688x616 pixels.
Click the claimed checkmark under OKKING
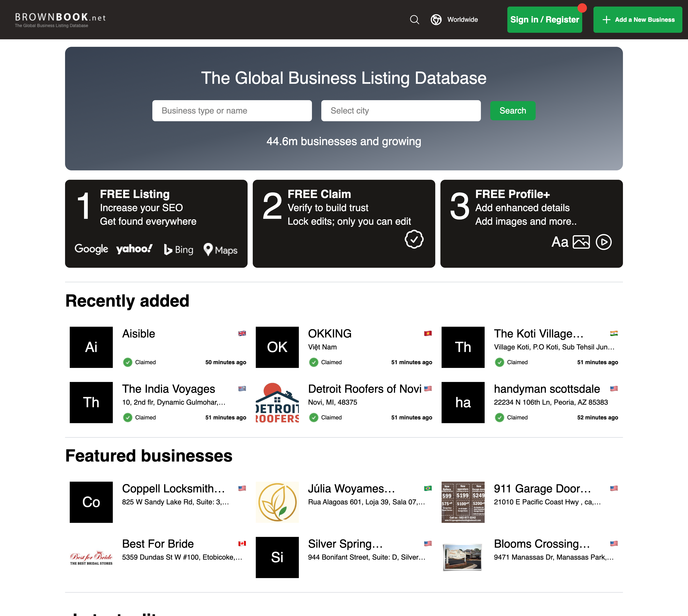point(314,362)
